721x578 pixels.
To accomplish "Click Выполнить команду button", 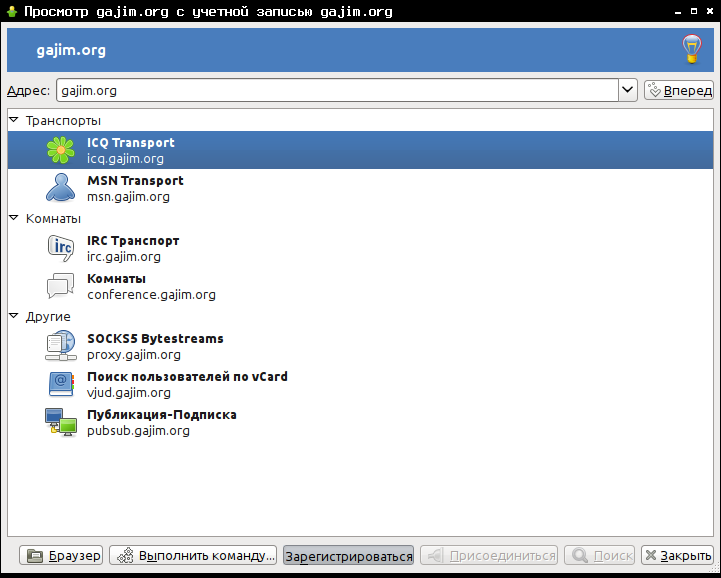I will [193, 555].
